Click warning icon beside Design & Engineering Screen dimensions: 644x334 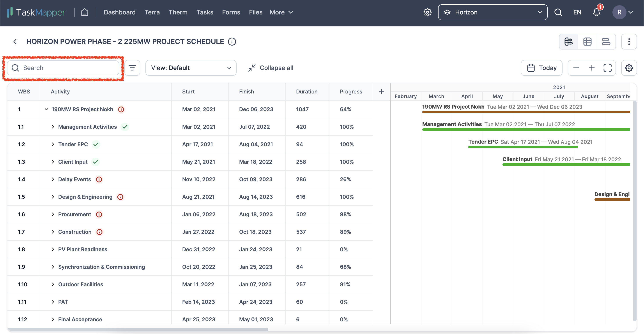[x=120, y=197]
